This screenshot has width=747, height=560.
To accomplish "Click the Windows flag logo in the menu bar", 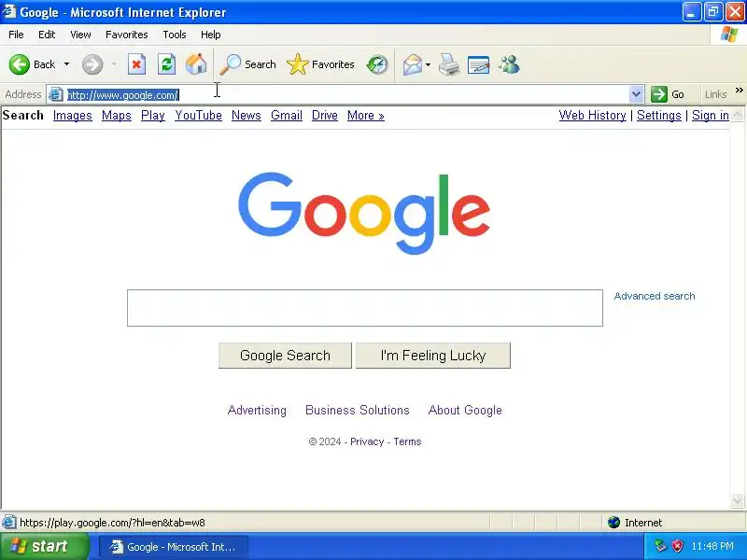I will pos(729,35).
